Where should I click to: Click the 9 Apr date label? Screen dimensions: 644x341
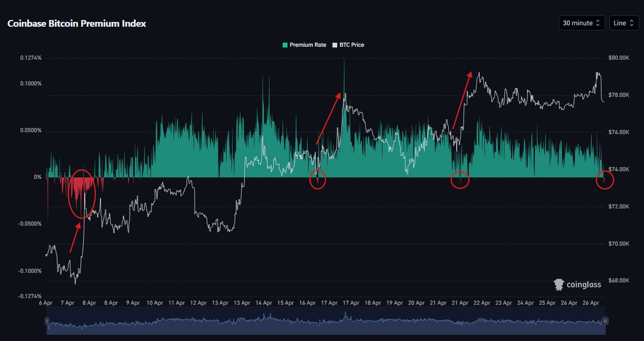133,303
